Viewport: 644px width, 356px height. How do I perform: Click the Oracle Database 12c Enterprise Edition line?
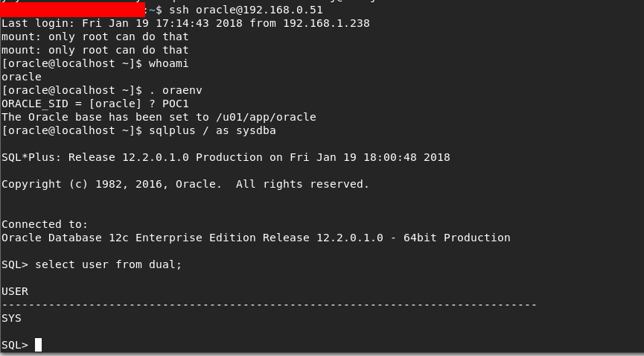tap(255, 238)
